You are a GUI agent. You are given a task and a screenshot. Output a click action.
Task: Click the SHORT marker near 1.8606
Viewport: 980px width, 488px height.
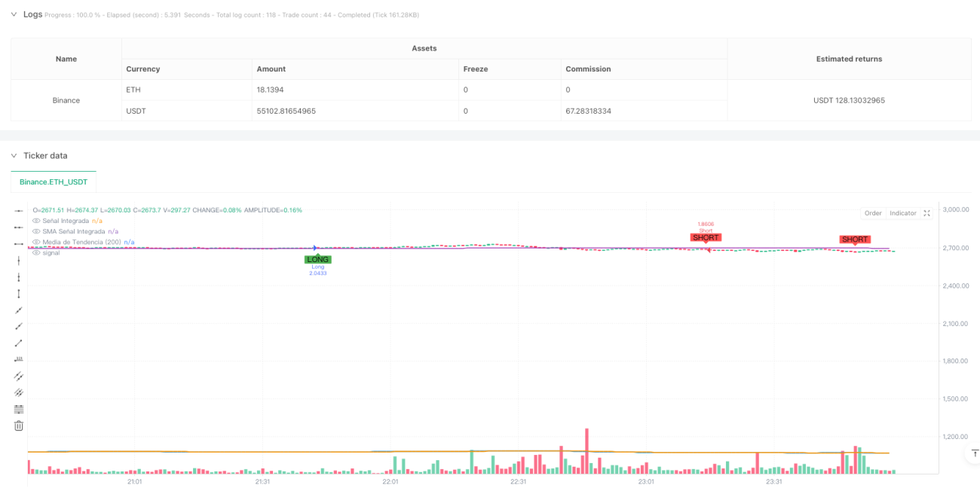click(x=706, y=237)
